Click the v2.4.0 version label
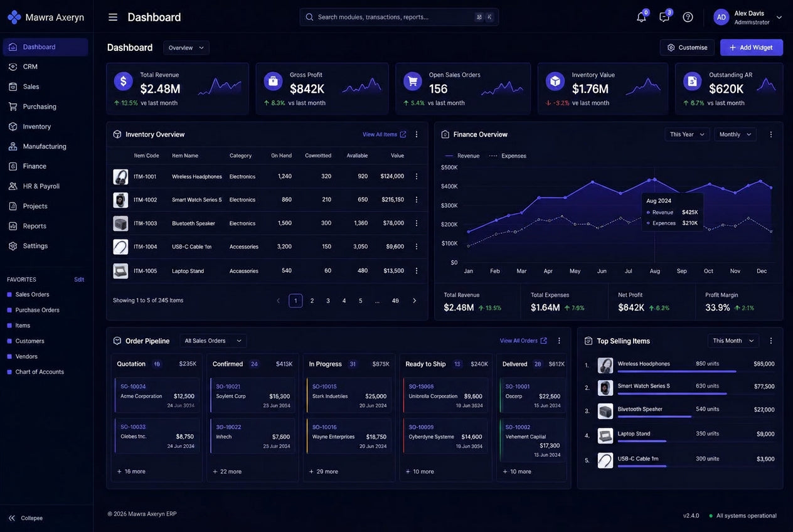 point(691,516)
